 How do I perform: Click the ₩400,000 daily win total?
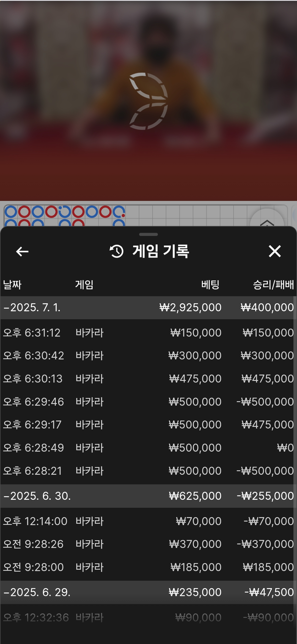[267, 307]
